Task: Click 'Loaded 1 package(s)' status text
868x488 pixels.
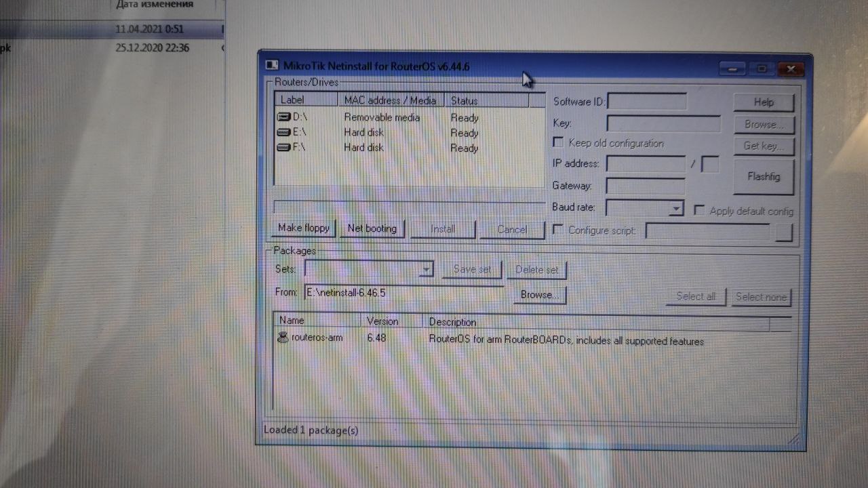Action: point(311,430)
